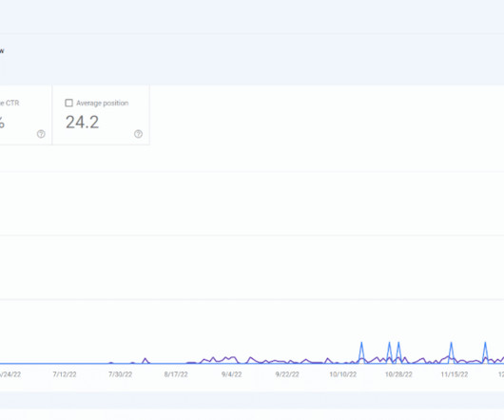
Task: Select the 24.2 average position value
Action: click(x=83, y=123)
